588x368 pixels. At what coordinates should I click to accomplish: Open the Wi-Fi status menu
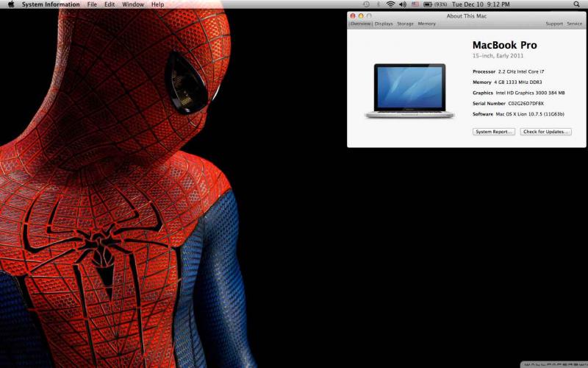tap(390, 4)
